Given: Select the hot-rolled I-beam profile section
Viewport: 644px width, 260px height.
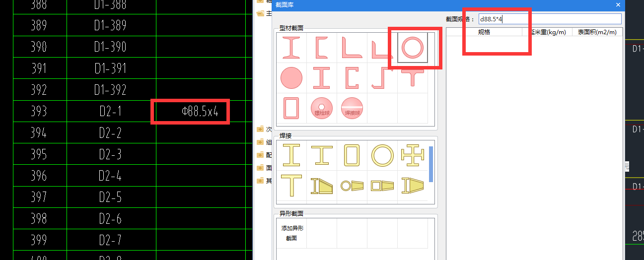Looking at the screenshot, I should (x=291, y=48).
